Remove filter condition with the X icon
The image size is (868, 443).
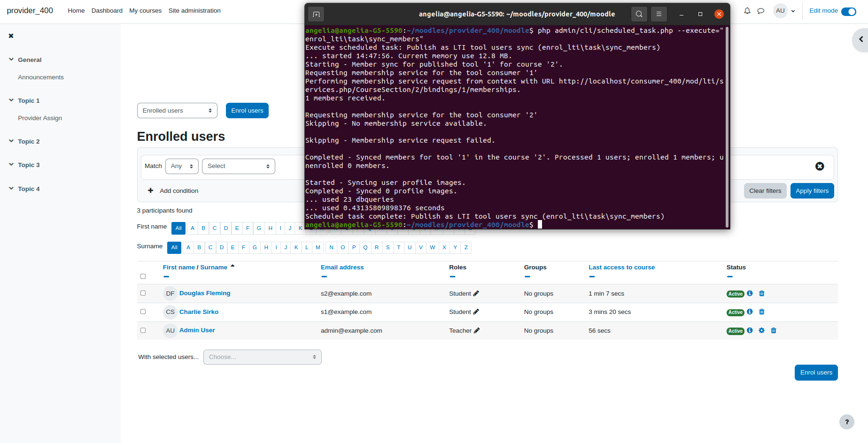click(x=820, y=166)
